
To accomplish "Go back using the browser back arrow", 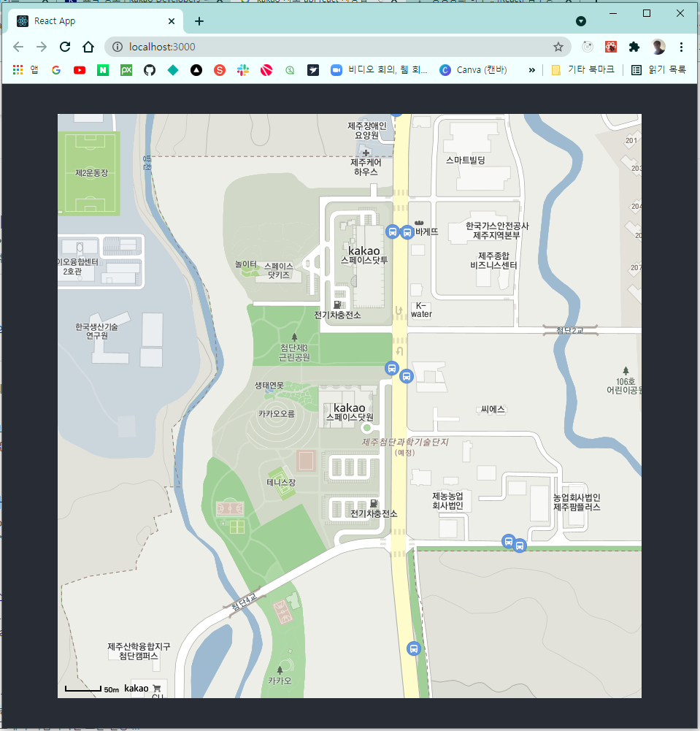I will click(18, 47).
